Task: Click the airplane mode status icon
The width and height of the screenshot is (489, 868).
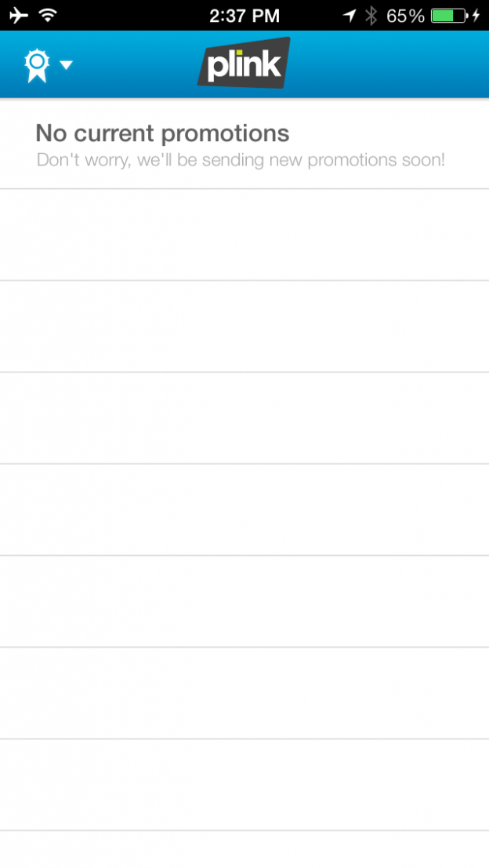Action: point(17,15)
